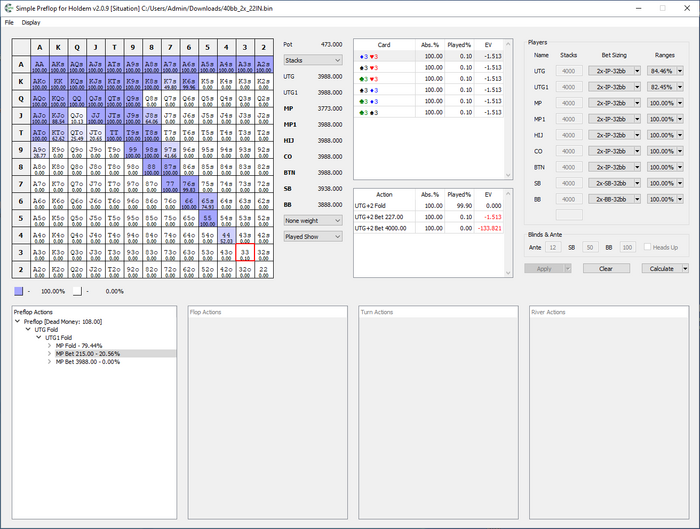
Task: Select the AA hand cell
Action: (x=40, y=65)
